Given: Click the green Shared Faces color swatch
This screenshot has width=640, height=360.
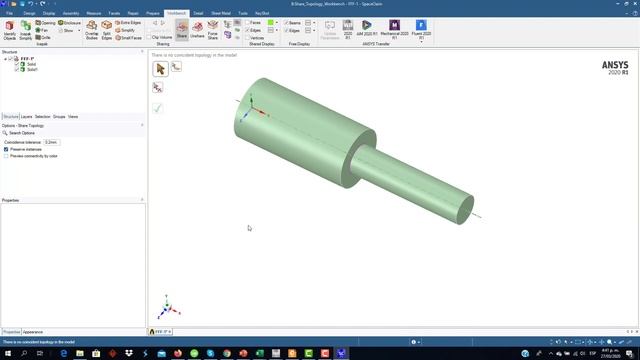Looking at the screenshot, I should pyautogui.click(x=271, y=23).
